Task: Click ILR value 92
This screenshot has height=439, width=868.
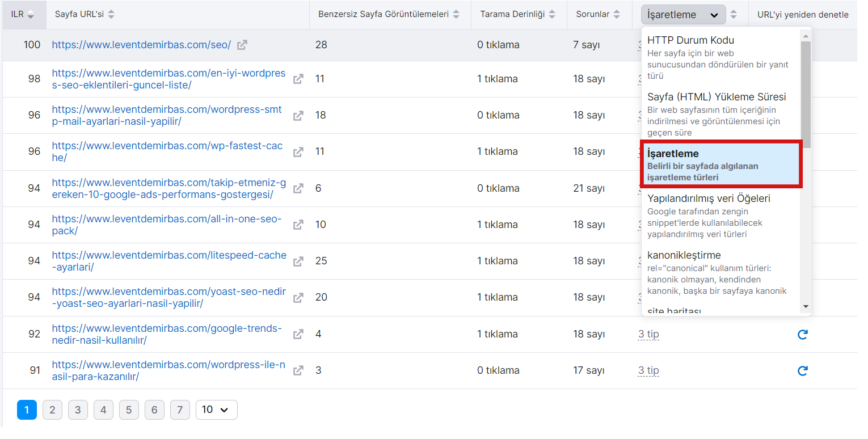Action: (x=34, y=334)
